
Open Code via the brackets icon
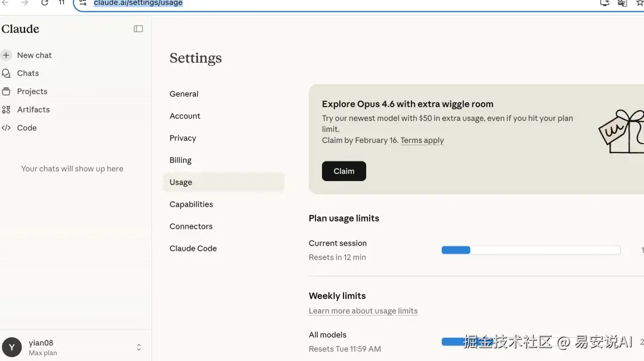click(x=6, y=127)
